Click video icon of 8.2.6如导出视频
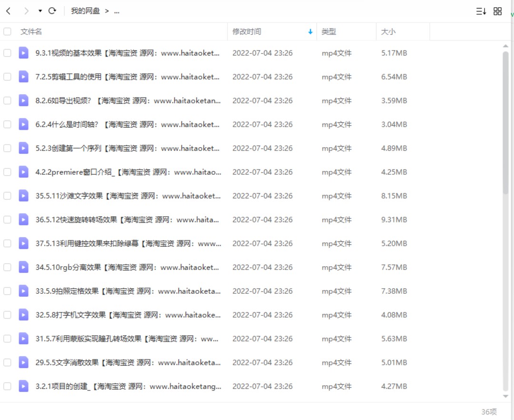514x420 pixels. click(24, 100)
